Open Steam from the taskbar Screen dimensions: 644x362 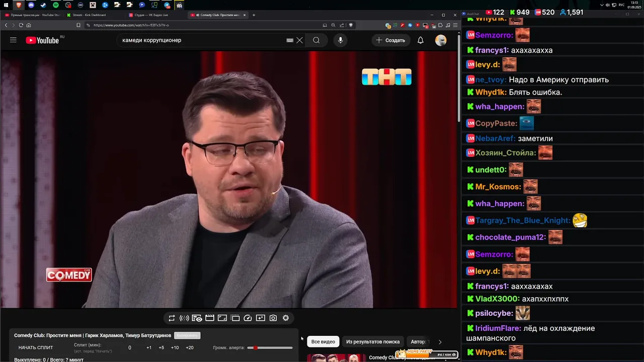(x=43, y=5)
